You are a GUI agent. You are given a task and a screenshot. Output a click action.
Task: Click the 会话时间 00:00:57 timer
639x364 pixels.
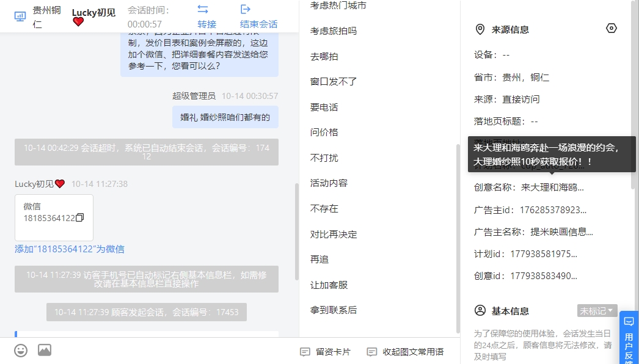(x=148, y=17)
